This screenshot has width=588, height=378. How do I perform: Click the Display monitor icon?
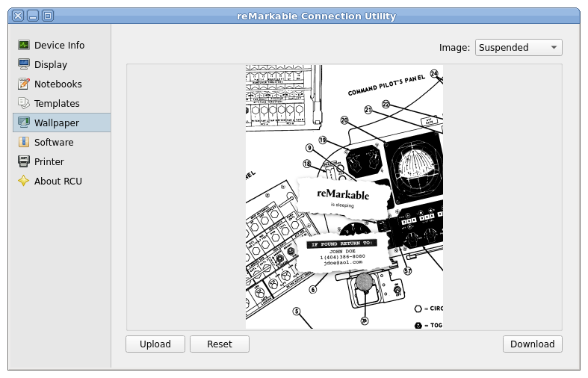click(x=24, y=64)
